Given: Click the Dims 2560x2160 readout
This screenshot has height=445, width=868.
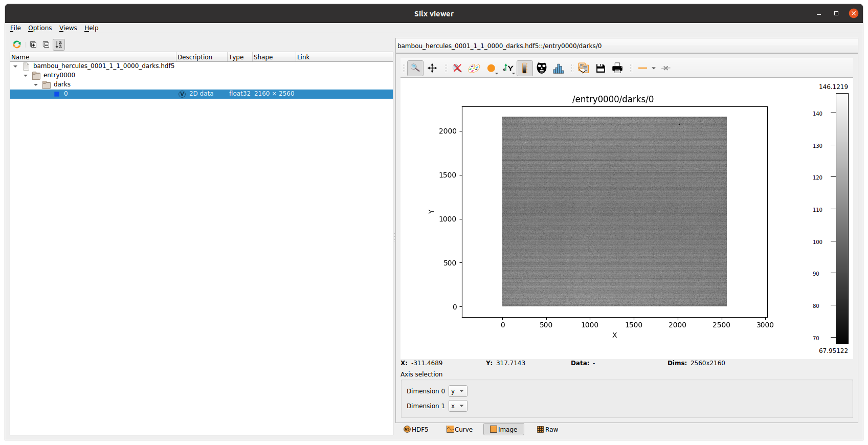Looking at the screenshot, I should point(696,363).
